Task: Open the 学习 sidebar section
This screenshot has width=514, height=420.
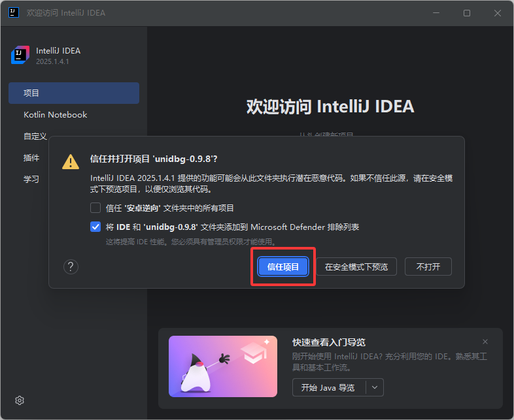Action: click(x=31, y=180)
